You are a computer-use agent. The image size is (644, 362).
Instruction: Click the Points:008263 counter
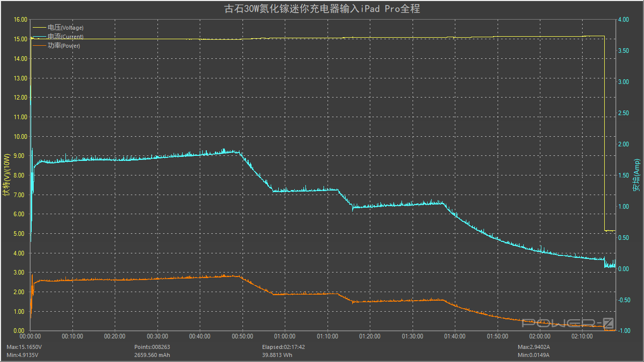tap(152, 347)
